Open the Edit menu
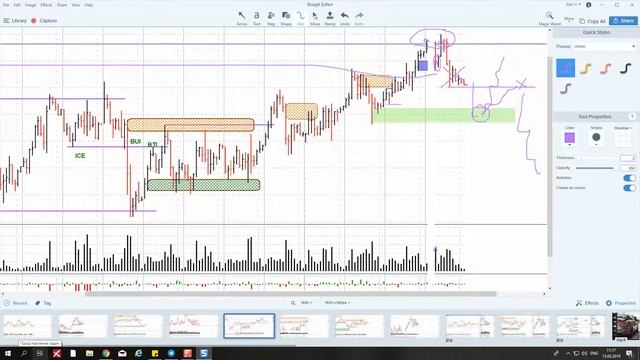Image resolution: width=640 pixels, height=360 pixels. 17,5
